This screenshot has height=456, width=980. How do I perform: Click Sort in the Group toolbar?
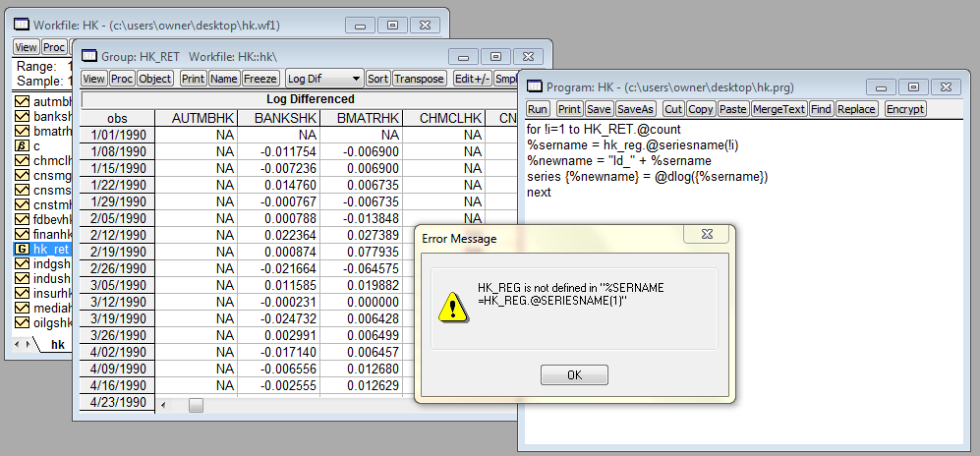point(377,79)
